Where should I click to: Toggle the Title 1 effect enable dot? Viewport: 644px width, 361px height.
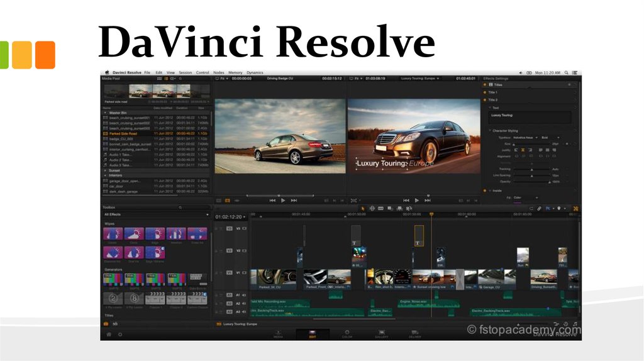tap(485, 92)
